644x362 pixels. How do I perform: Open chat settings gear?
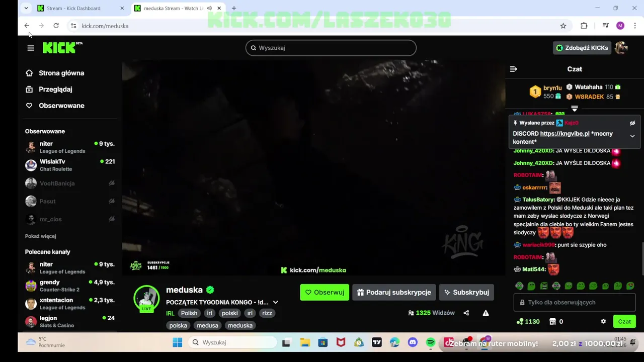(x=603, y=321)
